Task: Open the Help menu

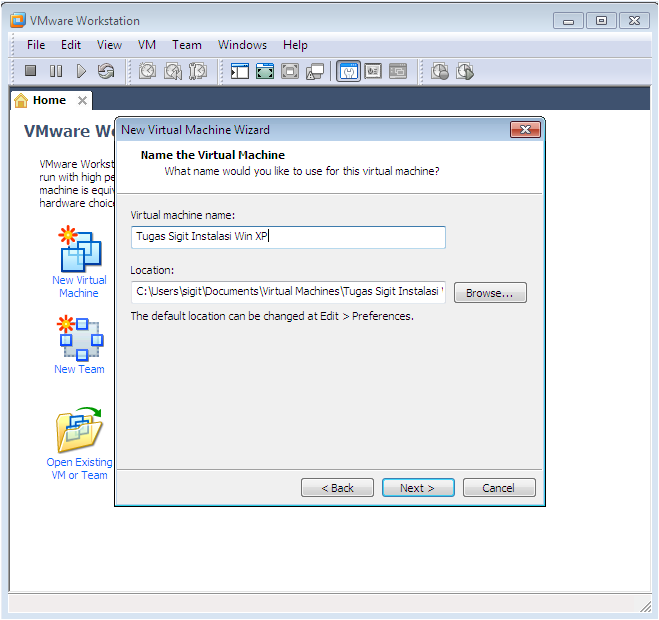Action: (295, 45)
